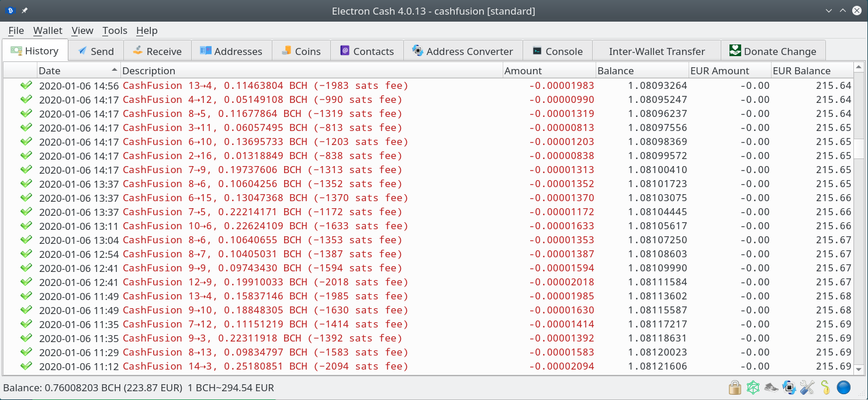This screenshot has height=400, width=868.
Task: Switch to the Send tab
Action: click(96, 51)
